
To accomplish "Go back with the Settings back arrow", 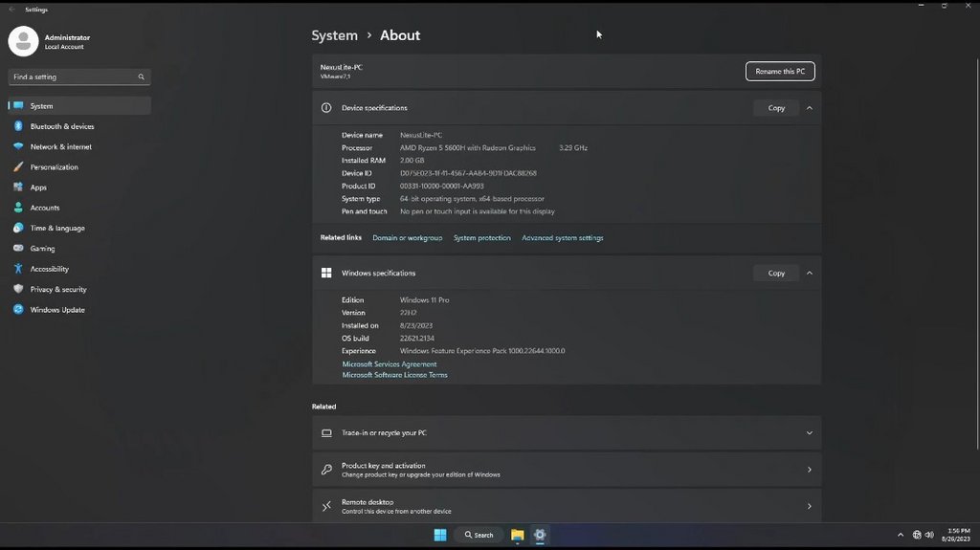I will coord(11,10).
